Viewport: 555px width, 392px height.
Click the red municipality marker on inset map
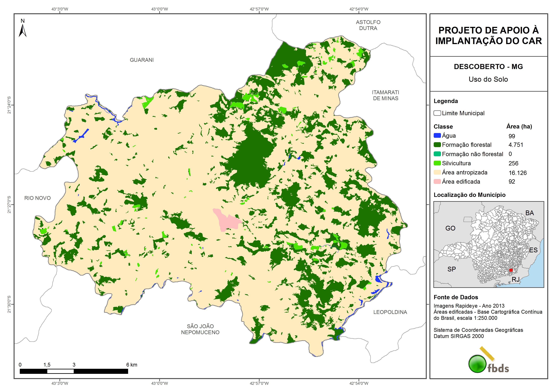511,270
